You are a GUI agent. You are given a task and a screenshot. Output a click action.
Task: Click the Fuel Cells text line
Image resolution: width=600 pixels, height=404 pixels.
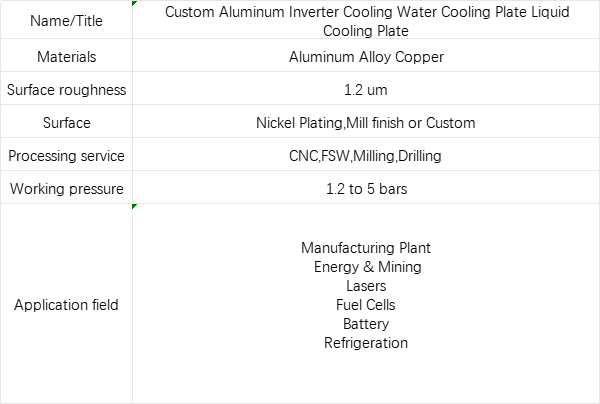(365, 305)
